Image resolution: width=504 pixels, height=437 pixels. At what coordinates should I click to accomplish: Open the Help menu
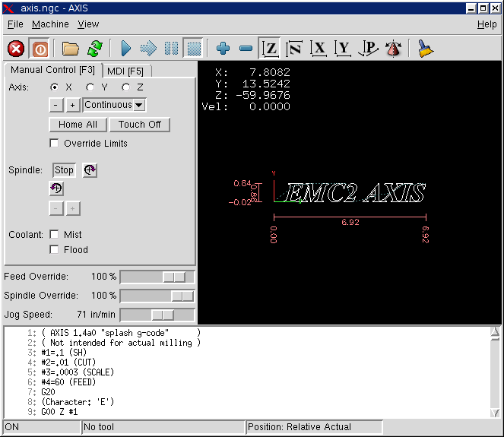coord(487,24)
